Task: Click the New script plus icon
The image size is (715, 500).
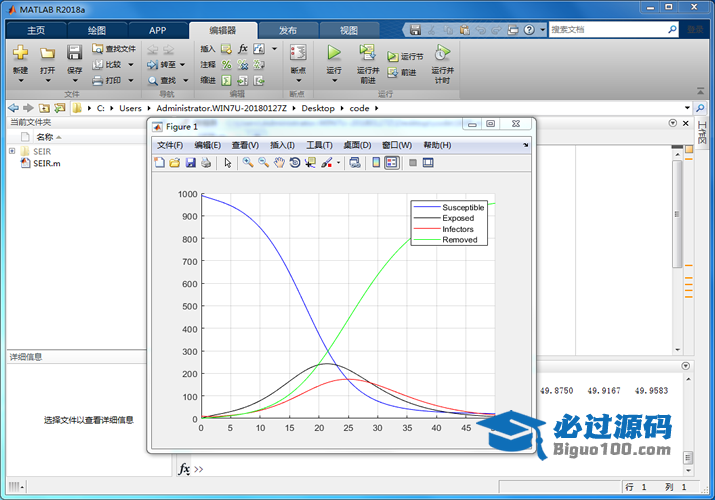Action: pos(20,52)
